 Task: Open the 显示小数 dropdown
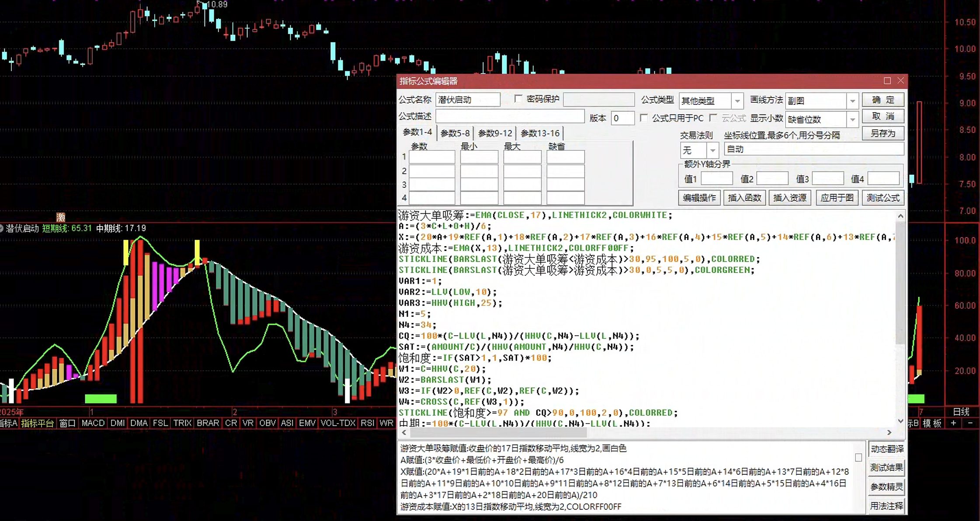click(x=852, y=119)
